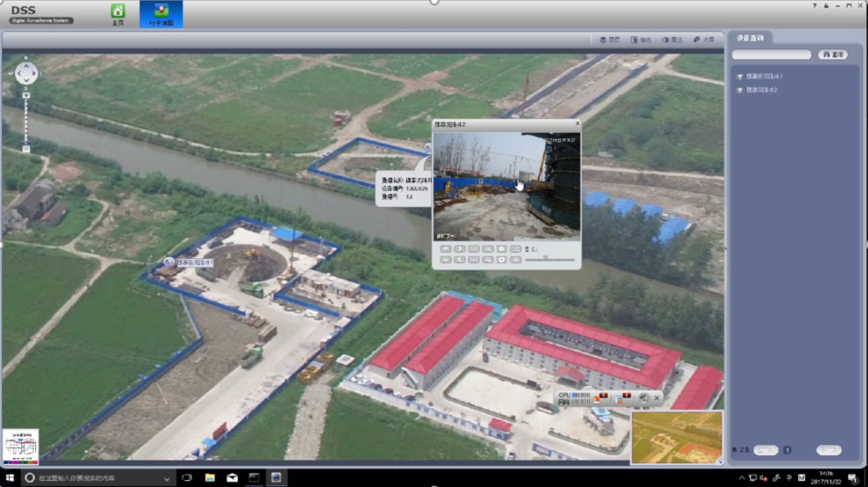The image size is (868, 487).
Task: Select camera 1 in the device list
Action: (760, 77)
